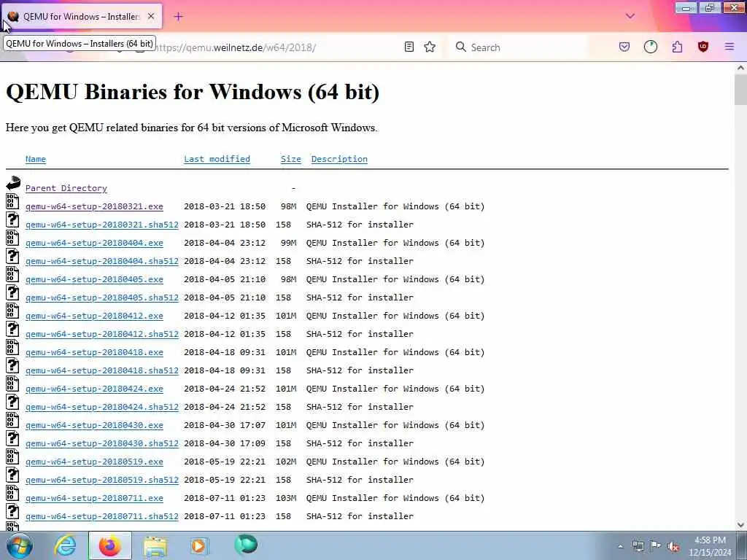Bookmark this page with star icon
The height and width of the screenshot is (560, 747).
430,47
